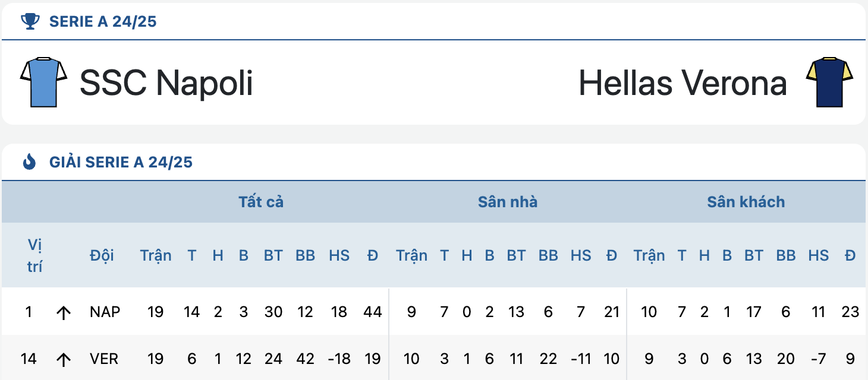This screenshot has height=380, width=868.
Task: Open the SSC Napoli team name
Action: pyautogui.click(x=166, y=83)
